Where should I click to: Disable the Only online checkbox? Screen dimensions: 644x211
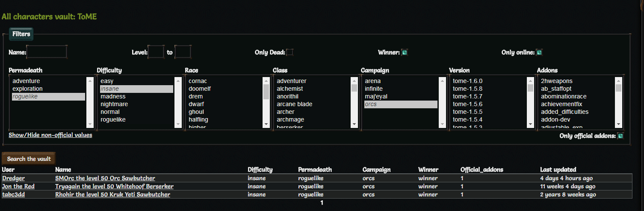[539, 53]
